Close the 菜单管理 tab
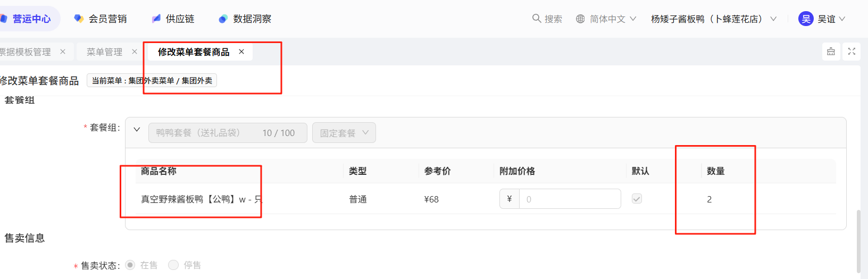The image size is (868, 279). [135, 52]
